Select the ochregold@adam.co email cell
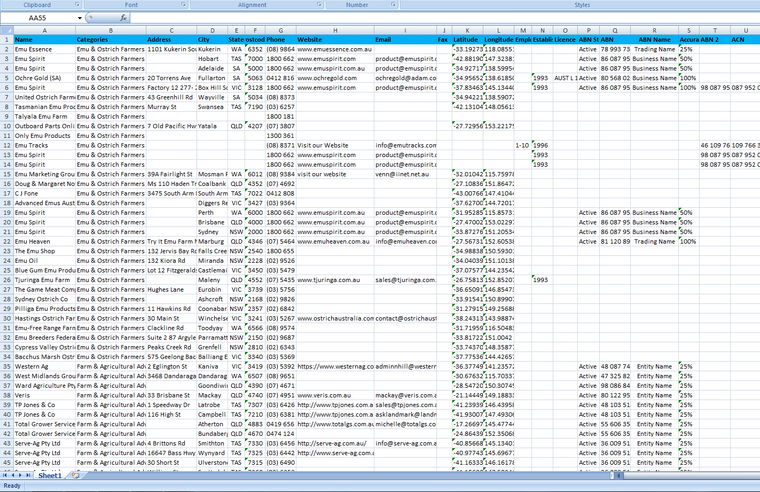Viewport: 760px width, 492px height. point(405,78)
